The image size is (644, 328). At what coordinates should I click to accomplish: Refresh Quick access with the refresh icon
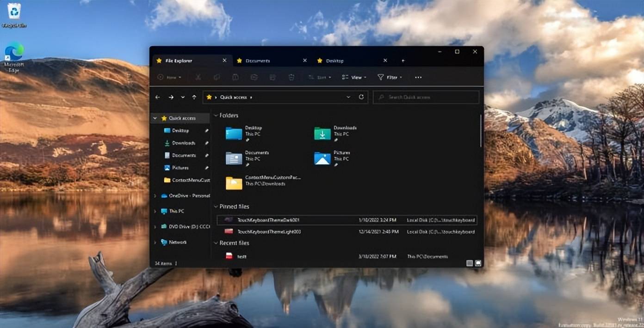point(361,97)
